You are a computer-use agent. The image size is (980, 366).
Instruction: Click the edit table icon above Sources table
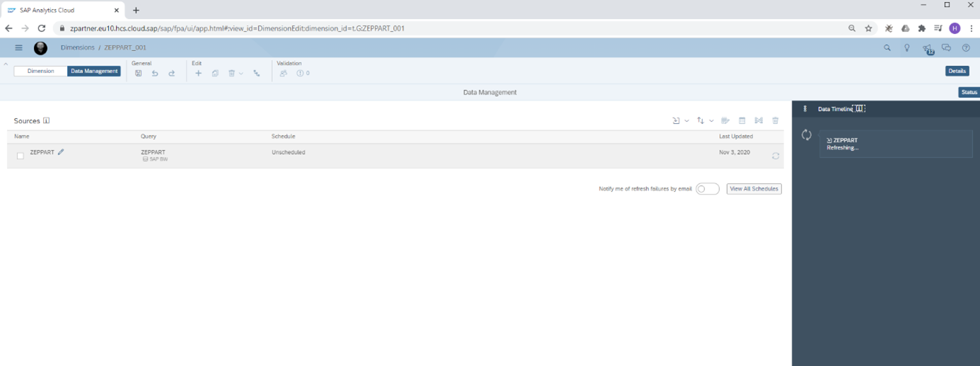[x=725, y=121]
